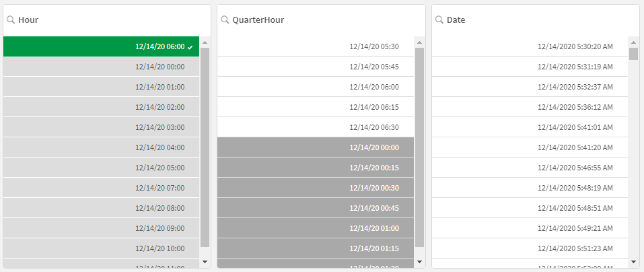Viewport: 644px width, 272px height.
Task: Select excluded quarter hour 12/14/20 00:45
Action: click(x=373, y=208)
